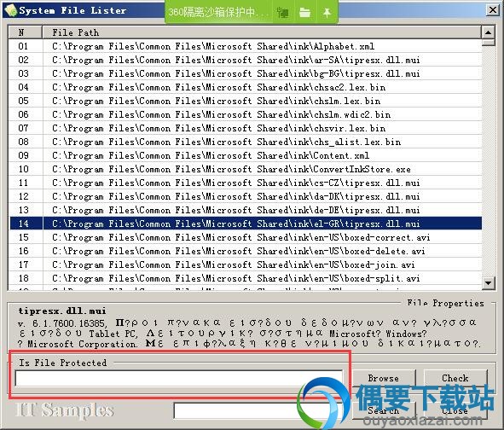The image size is (504, 430).
Task: Click the System File Lister title icon
Action: tap(10, 10)
